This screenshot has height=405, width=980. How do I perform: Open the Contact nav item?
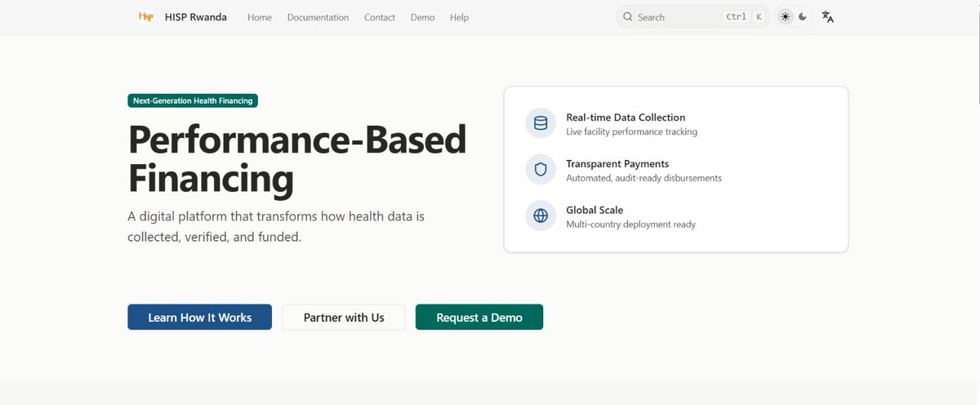(380, 17)
